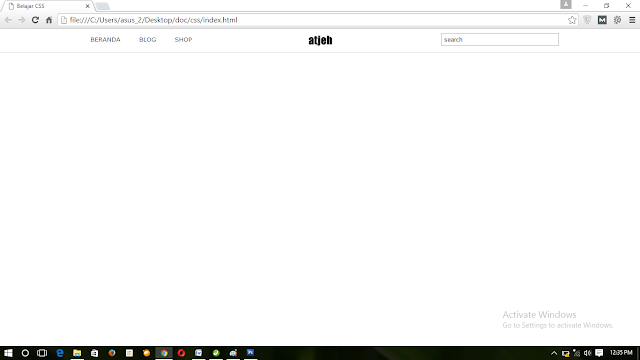Screen dimensions: 640x360
Task: Reload the page with the refresh icon
Action: (35, 20)
